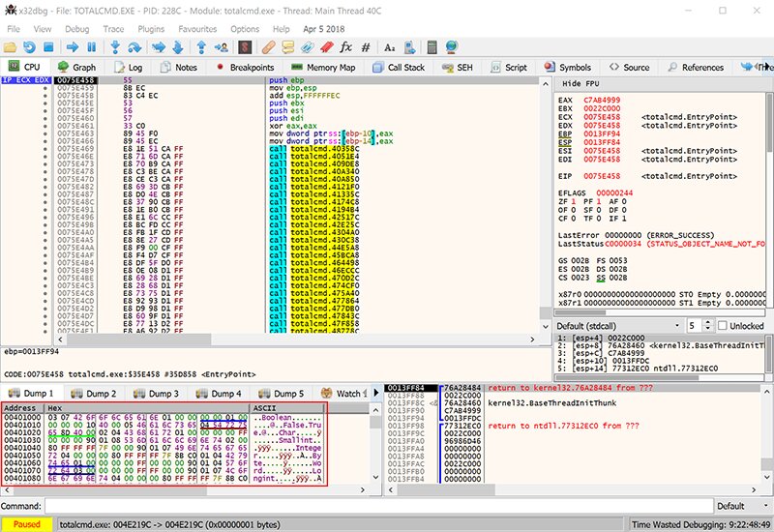Open the Log tab
Image resolution: width=774 pixels, height=532 pixels.
[129, 67]
